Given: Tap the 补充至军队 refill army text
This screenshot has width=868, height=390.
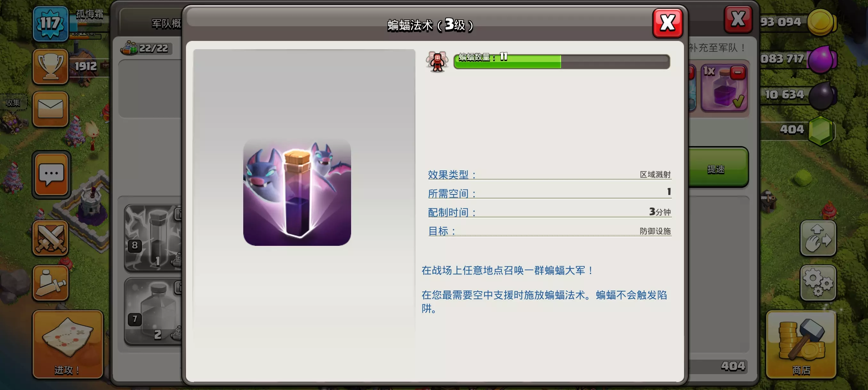Looking at the screenshot, I should [717, 48].
